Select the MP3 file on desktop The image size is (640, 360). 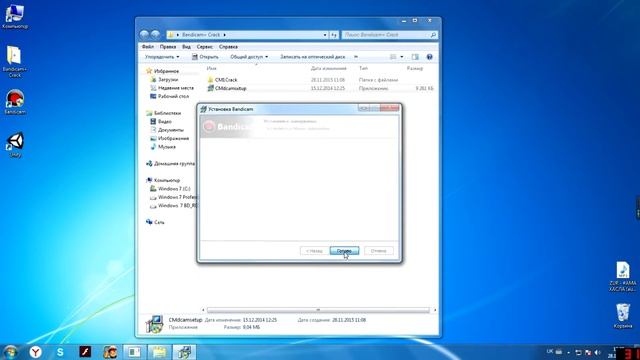coord(622,276)
